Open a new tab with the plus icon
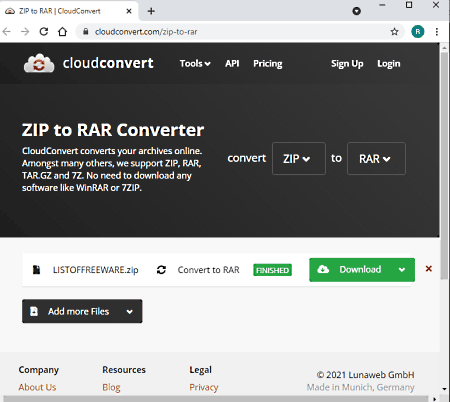The height and width of the screenshot is (402, 450). (151, 11)
